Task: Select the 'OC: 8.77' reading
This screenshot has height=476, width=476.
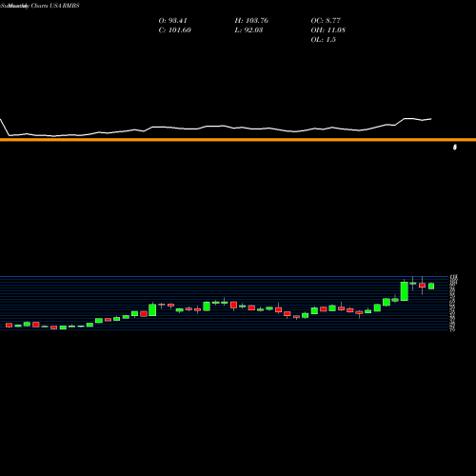Action: (x=326, y=21)
